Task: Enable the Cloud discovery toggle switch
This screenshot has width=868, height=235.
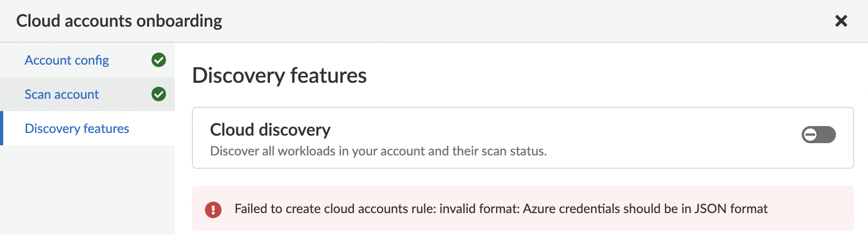Action: 818,135
